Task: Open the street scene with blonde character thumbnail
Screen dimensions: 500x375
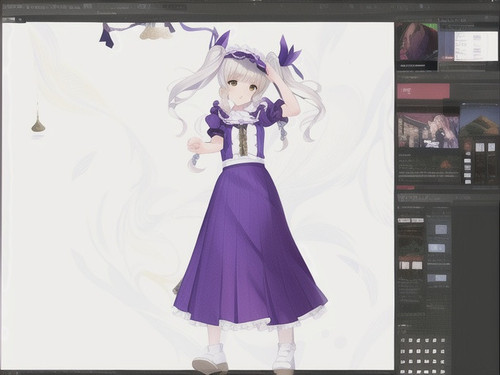Action: click(428, 130)
